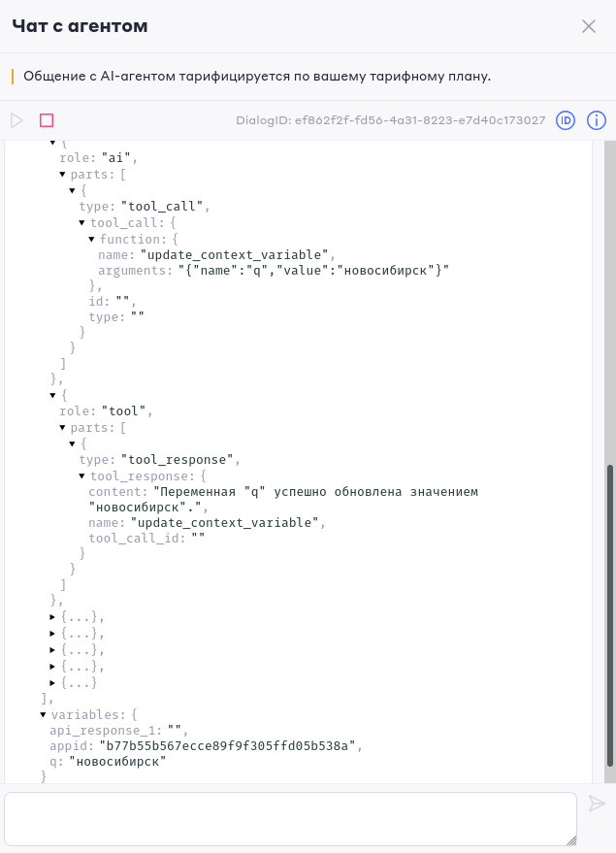Screen dimensions: 616x853
Task: Collapse the function object
Action: pyautogui.click(x=91, y=239)
